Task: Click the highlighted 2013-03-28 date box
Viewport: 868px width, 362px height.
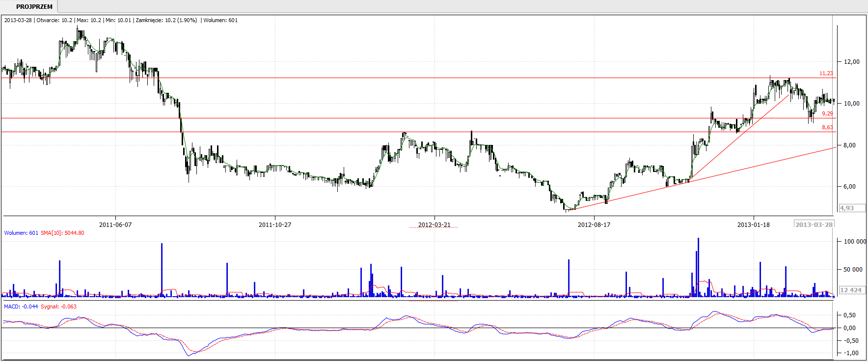Action: click(814, 224)
